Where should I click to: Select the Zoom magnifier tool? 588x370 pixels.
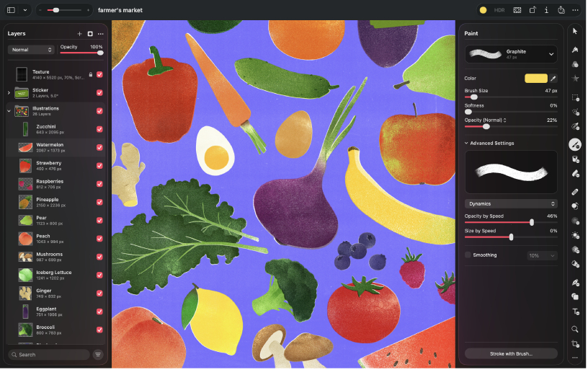[576, 330]
